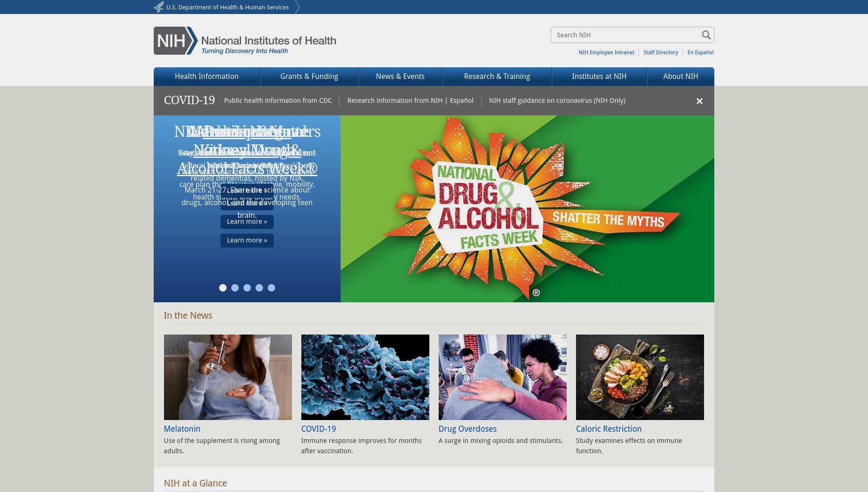Screen dimensions: 868x492
Task: Close the COVID-19 banner
Action: 699,101
